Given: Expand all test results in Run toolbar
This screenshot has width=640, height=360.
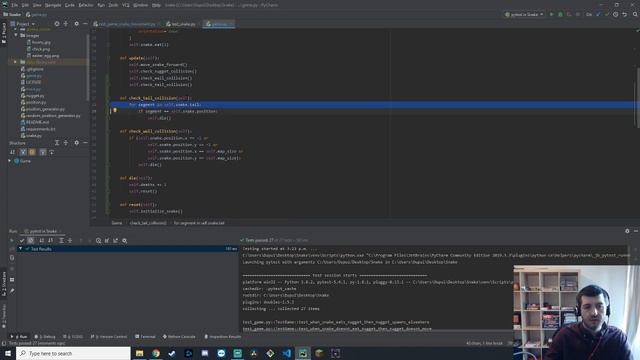Looking at the screenshot, I should point(61,240).
